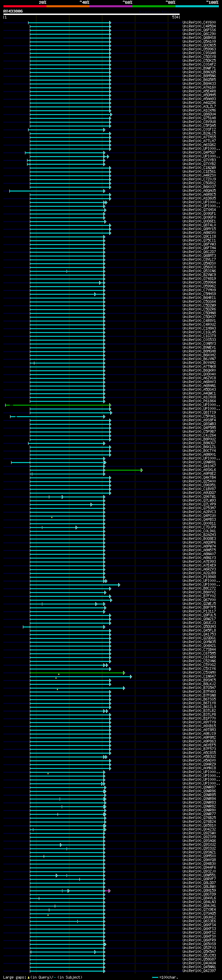This screenshot has height=980, width=222.
Task: Click the green ~80% identity legend segment
Action: (x=154, y=6)
